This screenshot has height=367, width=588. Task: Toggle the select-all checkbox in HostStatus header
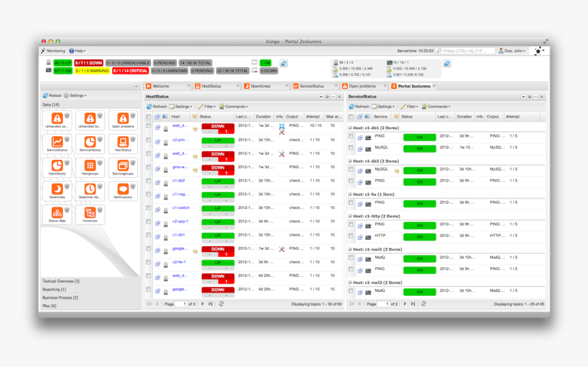pos(149,117)
